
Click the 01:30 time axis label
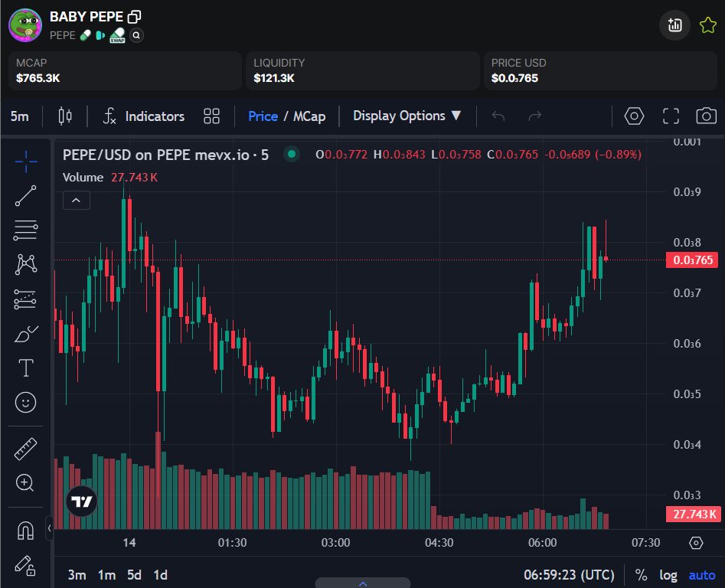point(232,543)
